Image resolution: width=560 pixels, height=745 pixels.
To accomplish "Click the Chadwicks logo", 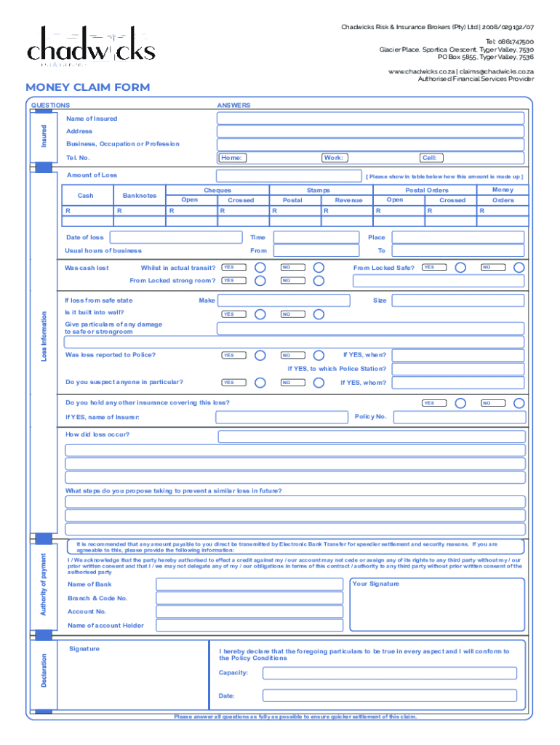I will tap(91, 47).
